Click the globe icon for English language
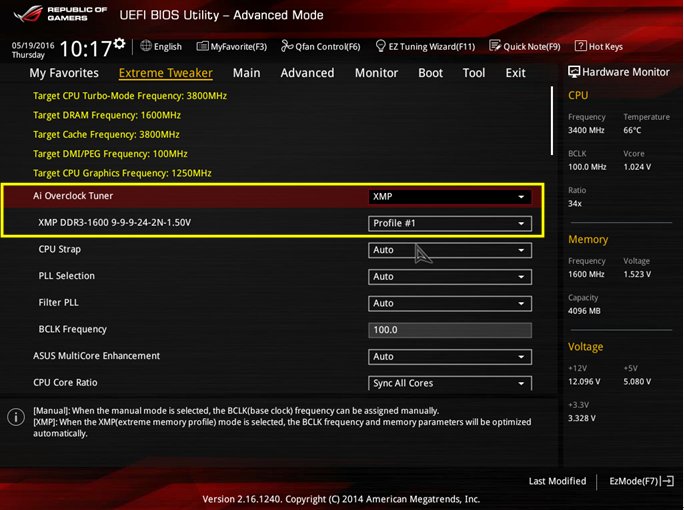This screenshot has height=510, width=684. (x=146, y=46)
